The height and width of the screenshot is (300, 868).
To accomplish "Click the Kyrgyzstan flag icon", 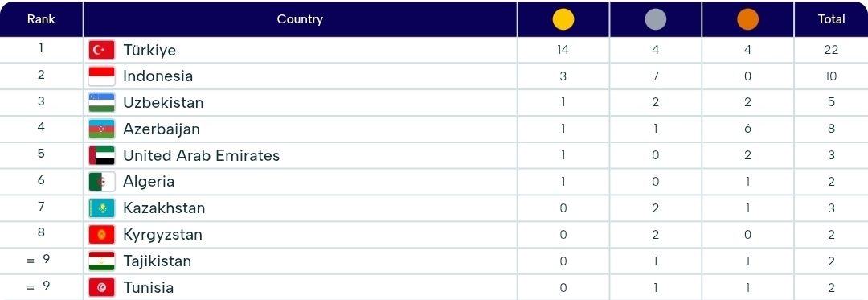I will tap(102, 235).
